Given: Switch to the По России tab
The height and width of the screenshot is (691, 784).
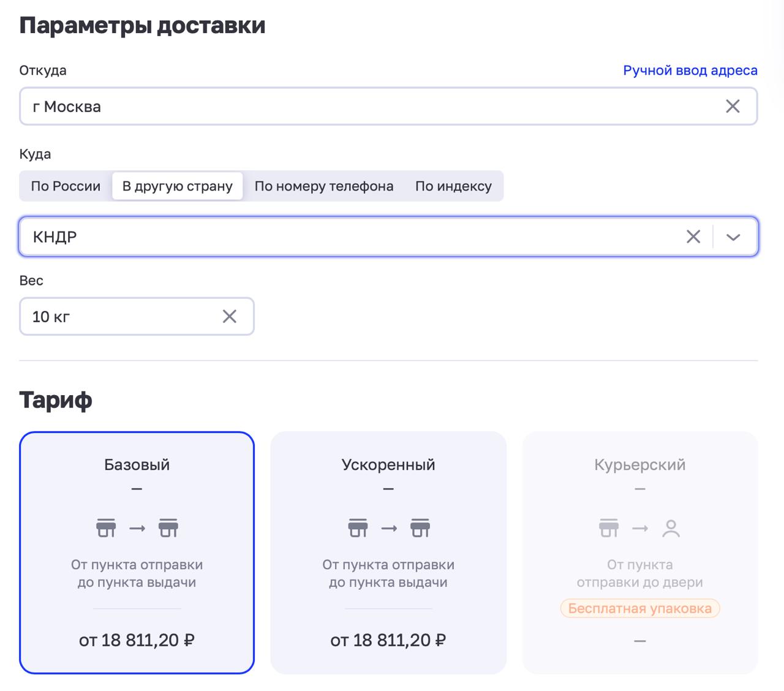Looking at the screenshot, I should [66, 186].
